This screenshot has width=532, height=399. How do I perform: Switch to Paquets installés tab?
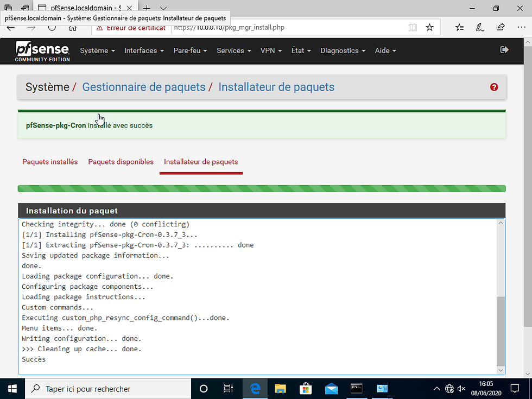pyautogui.click(x=50, y=162)
